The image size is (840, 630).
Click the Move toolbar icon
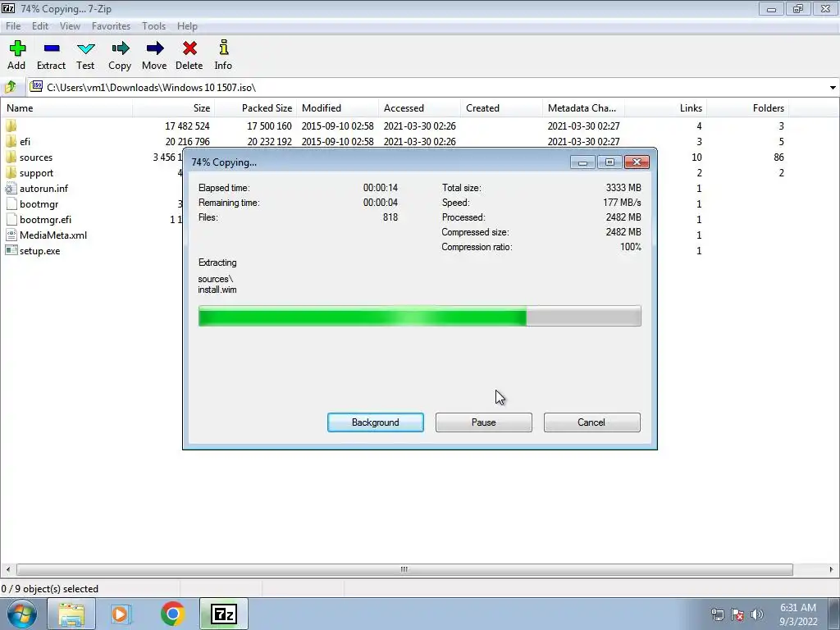tap(155, 48)
